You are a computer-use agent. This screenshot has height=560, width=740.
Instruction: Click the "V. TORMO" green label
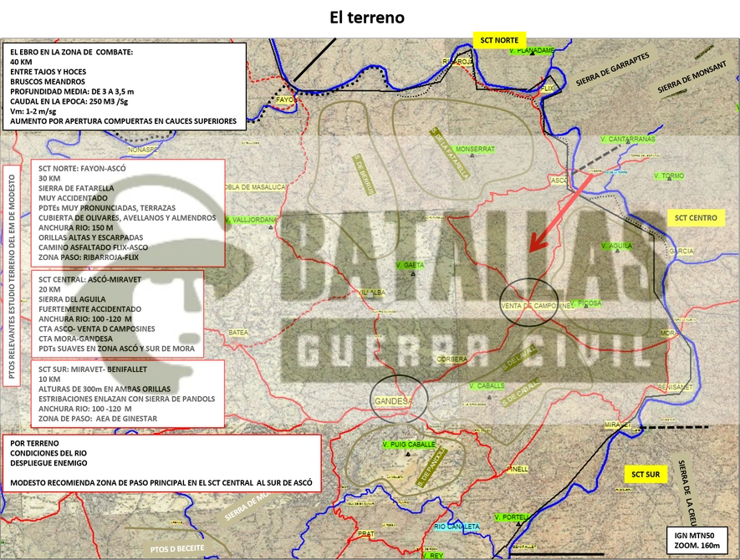point(669,176)
